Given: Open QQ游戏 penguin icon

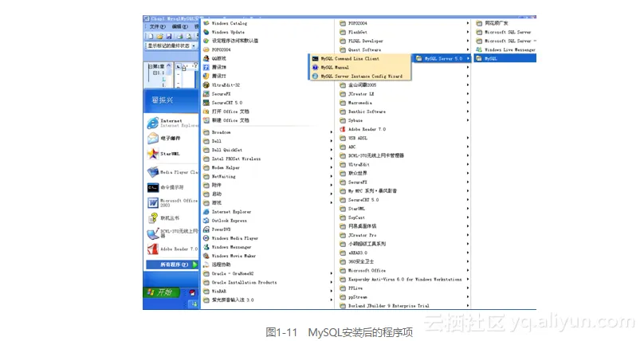Looking at the screenshot, I should [x=206, y=58].
